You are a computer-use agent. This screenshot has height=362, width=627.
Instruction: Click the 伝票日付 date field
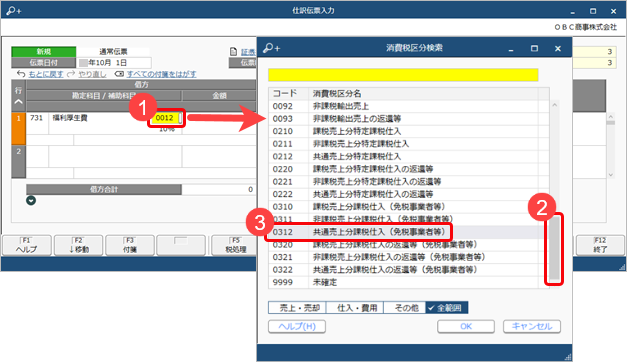pyautogui.click(x=115, y=63)
